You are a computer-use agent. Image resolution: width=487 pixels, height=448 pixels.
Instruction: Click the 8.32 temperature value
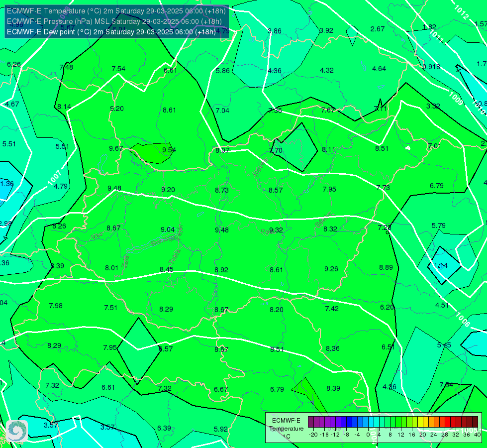pos(330,229)
